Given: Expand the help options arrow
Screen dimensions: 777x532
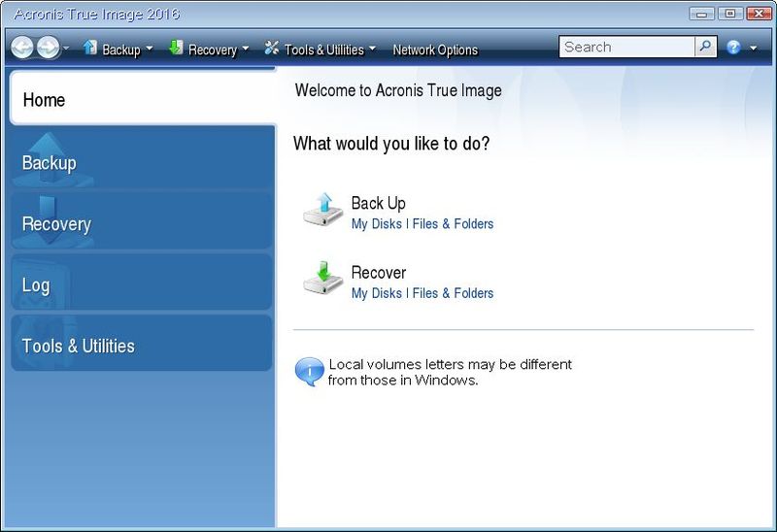Looking at the screenshot, I should coord(753,49).
